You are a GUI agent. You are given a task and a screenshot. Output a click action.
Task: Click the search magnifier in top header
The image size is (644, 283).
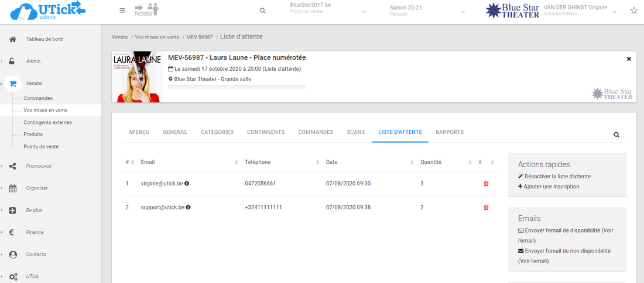[262, 11]
